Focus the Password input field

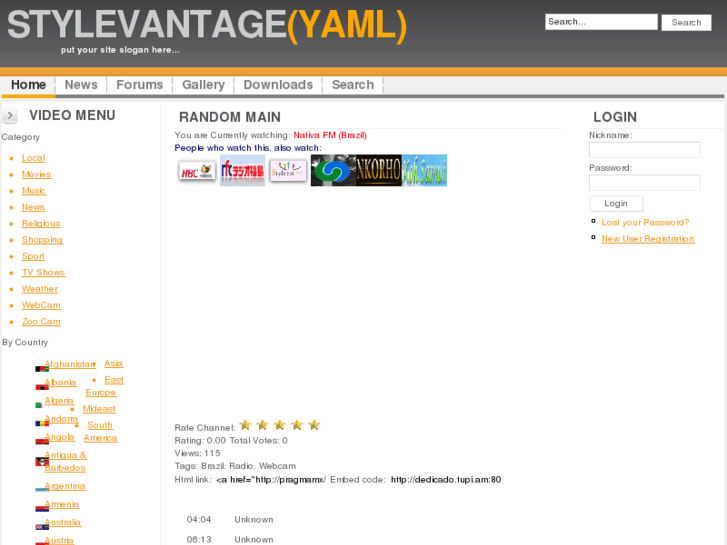pyautogui.click(x=644, y=182)
